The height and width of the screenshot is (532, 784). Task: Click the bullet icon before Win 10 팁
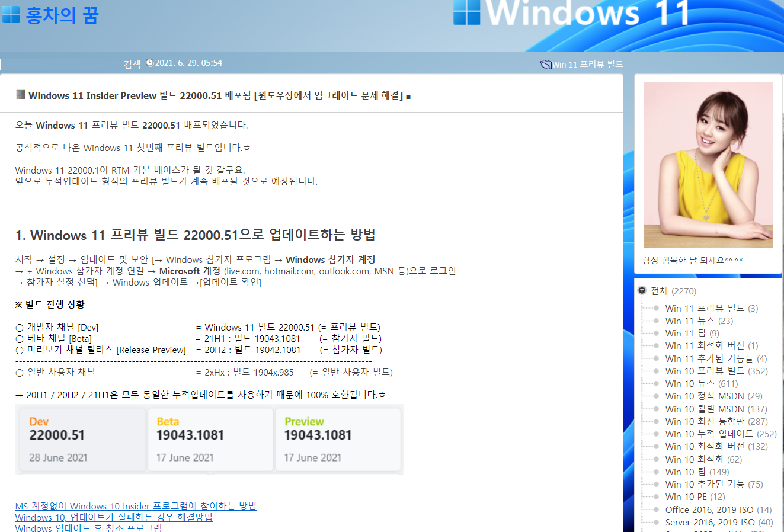[656, 472]
